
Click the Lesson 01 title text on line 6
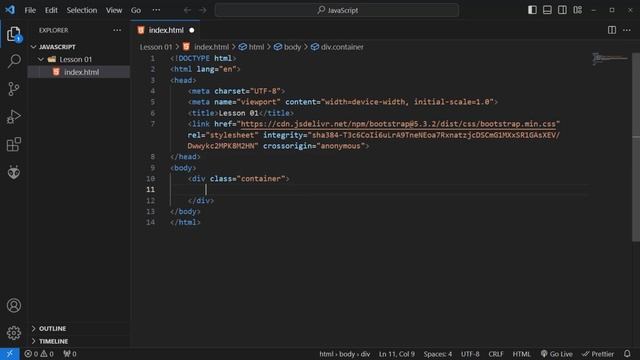pos(239,113)
